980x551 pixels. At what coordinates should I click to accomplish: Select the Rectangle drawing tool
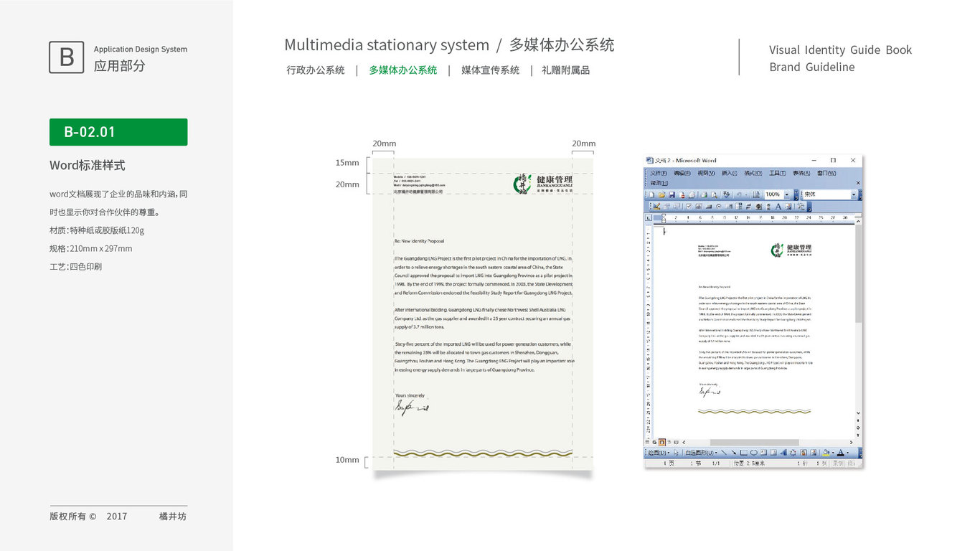(744, 453)
